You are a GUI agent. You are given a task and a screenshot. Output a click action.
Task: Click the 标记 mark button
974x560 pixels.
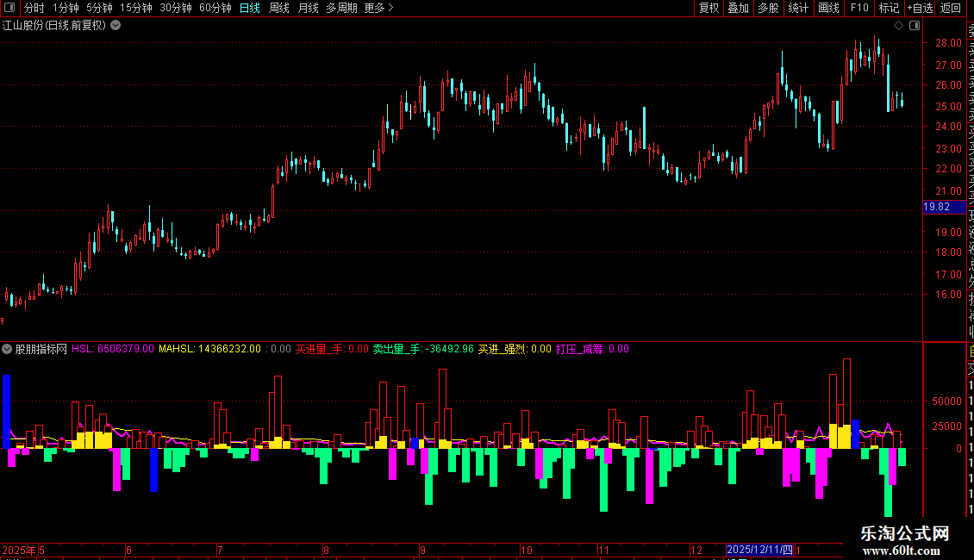click(x=889, y=8)
